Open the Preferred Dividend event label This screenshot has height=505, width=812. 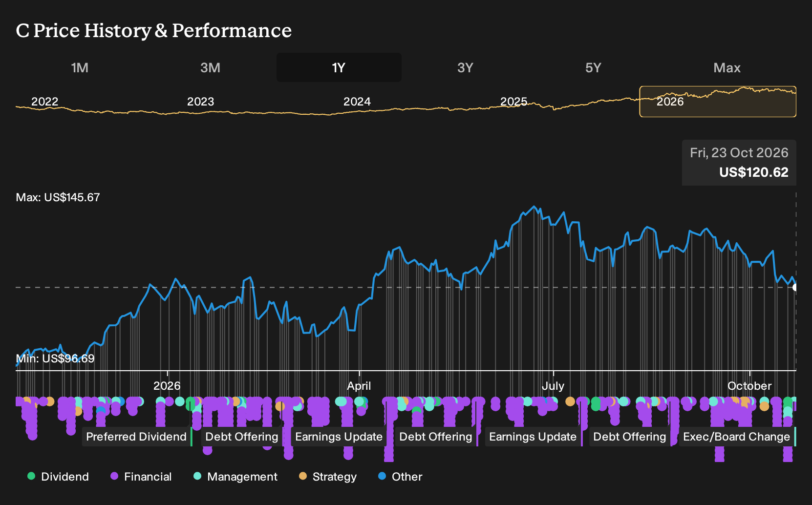136,437
